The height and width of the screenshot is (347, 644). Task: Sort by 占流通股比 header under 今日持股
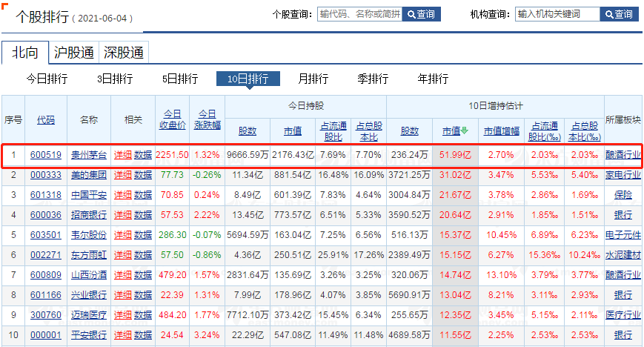(x=333, y=131)
